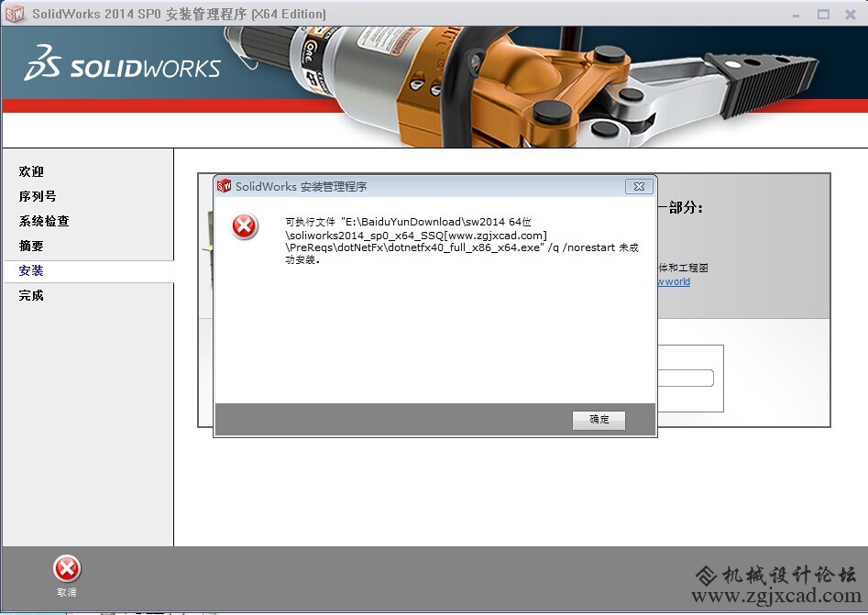
Task: Click the install progress bar behind the dialog
Action: coord(686,379)
